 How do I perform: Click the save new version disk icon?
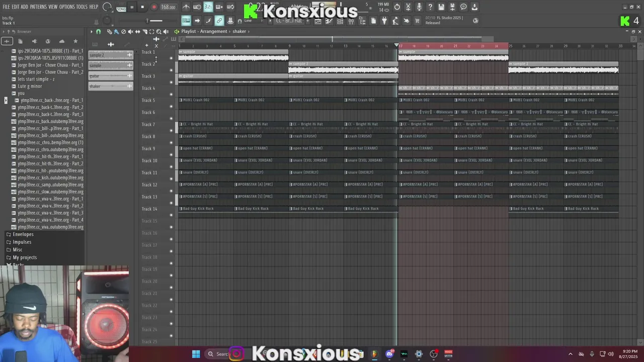452,7
